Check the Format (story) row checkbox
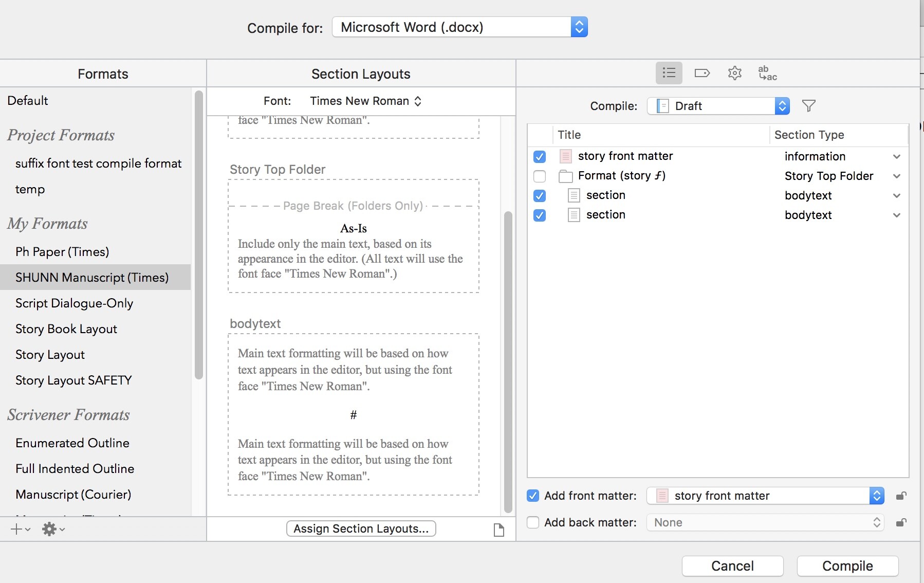This screenshot has height=583, width=924. 540,176
